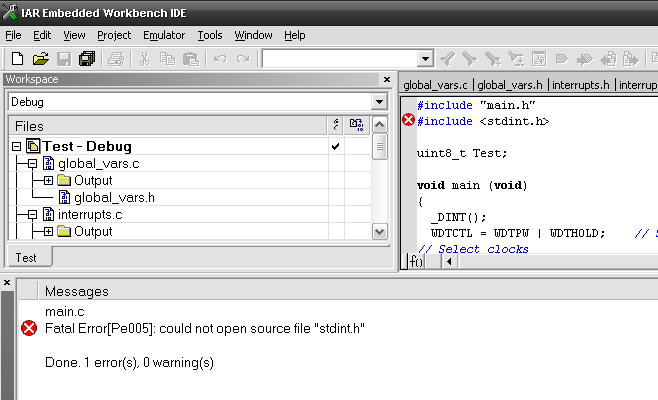The width and height of the screenshot is (658, 400).
Task: Click the Navigate Backward toolbar icon
Action: click(x=608, y=59)
